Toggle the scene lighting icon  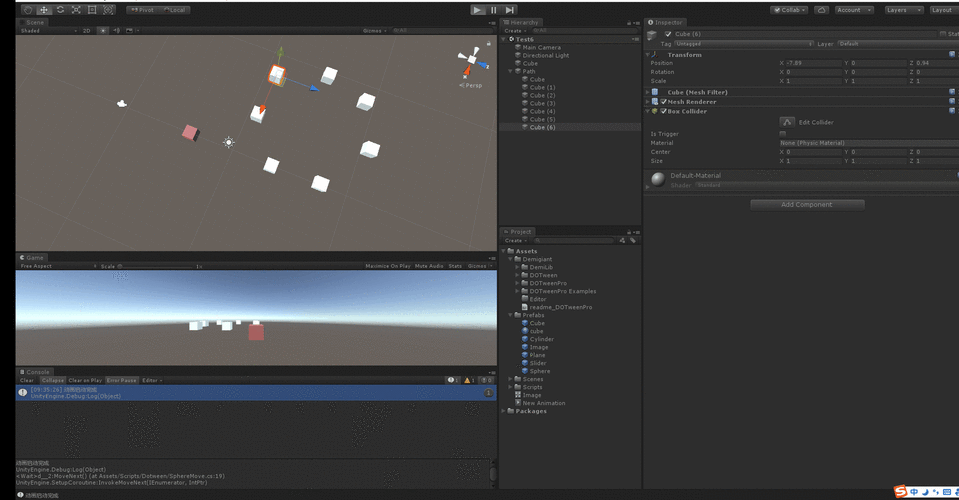pyautogui.click(x=102, y=31)
